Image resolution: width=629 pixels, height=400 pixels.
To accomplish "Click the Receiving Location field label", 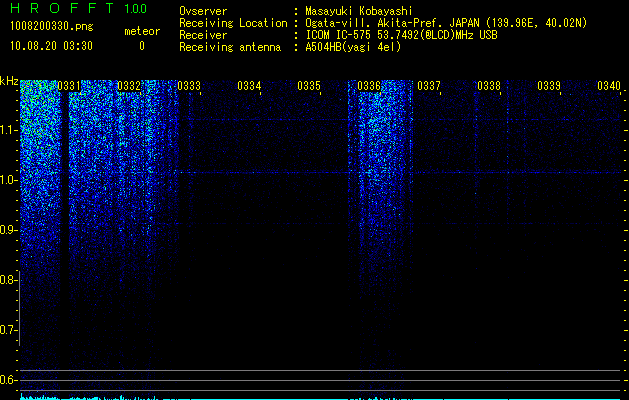I will point(233,23).
